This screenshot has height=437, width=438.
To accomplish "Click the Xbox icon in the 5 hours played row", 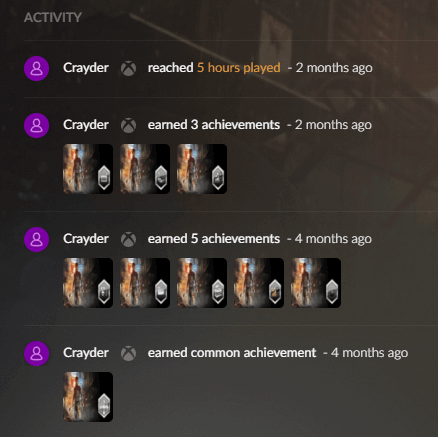I will tap(128, 69).
